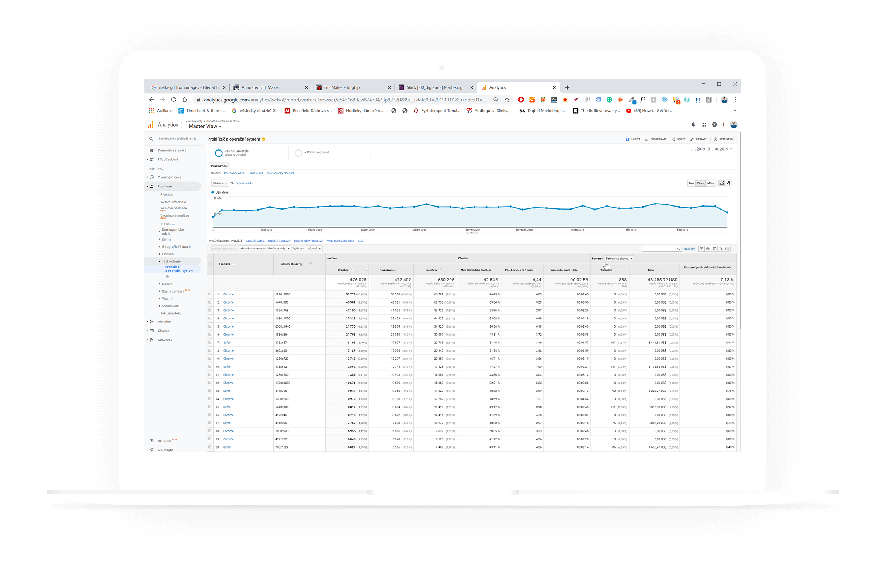The image size is (887, 588).
Task: Click the Analytics logo
Action: coord(151,125)
